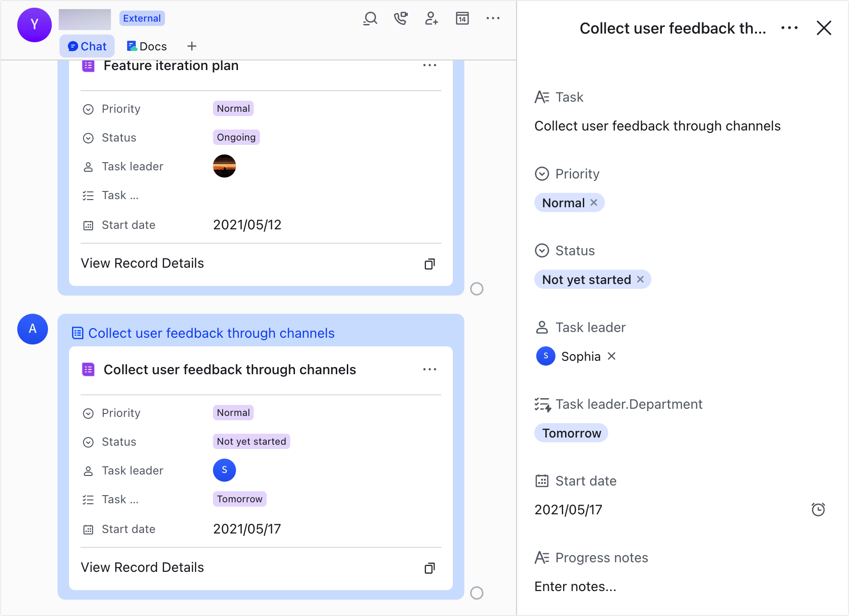Remove Sophia as task leader
This screenshot has width=849, height=616.
[612, 356]
